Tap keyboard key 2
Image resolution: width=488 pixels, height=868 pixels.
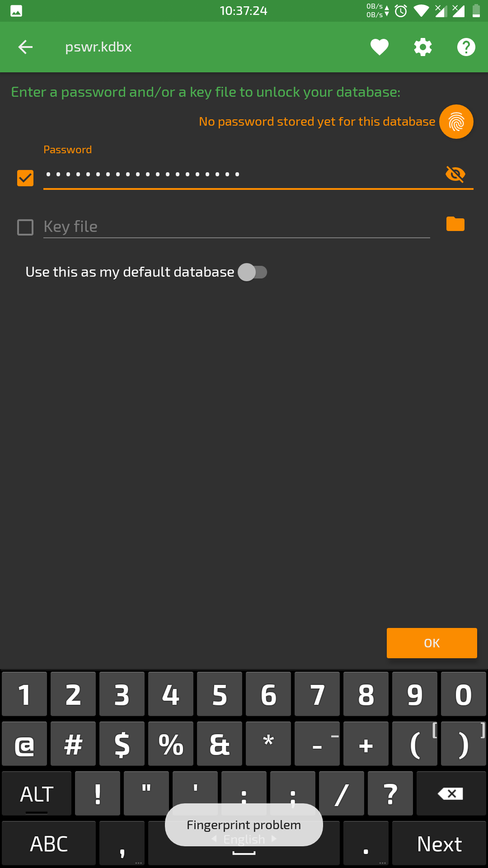click(73, 694)
